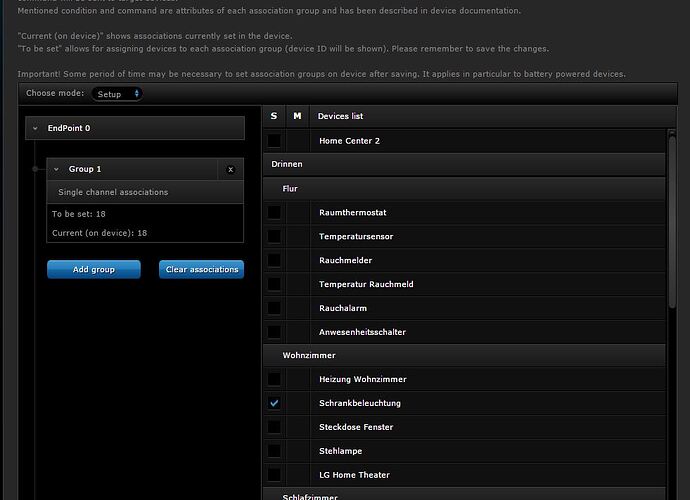Image resolution: width=690 pixels, height=500 pixels.
Task: Open the Choose mode Setup dropdown
Action: pyautogui.click(x=118, y=93)
